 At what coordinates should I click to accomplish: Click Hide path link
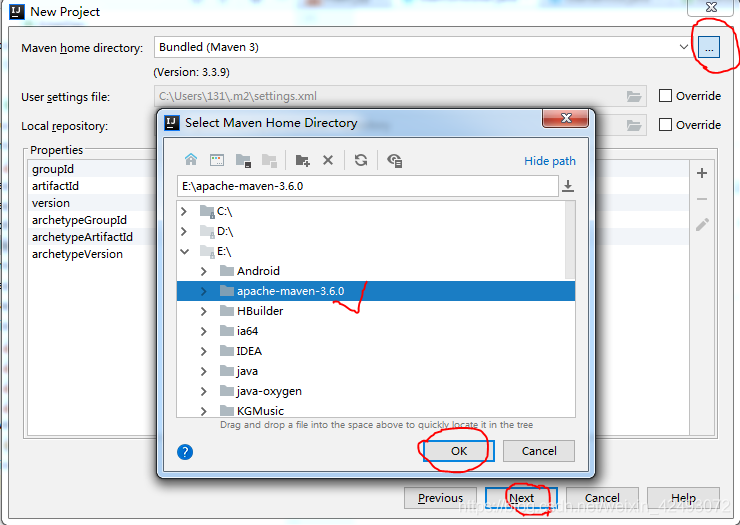[550, 161]
